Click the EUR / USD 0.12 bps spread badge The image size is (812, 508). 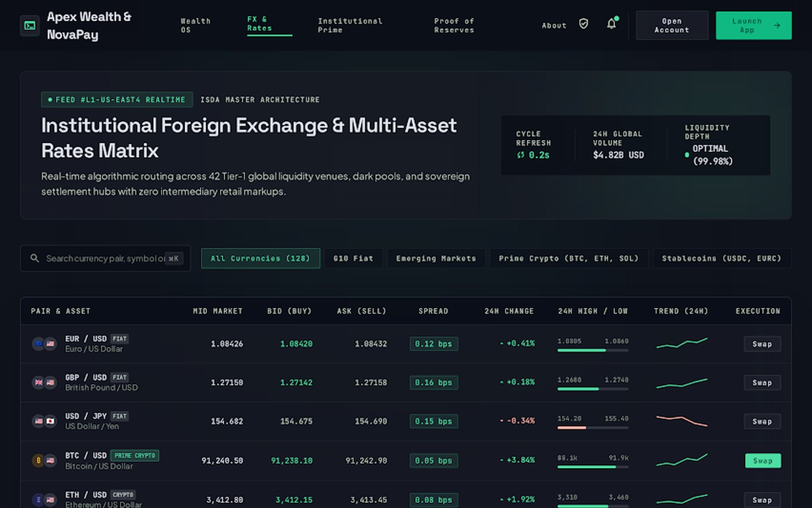(434, 344)
